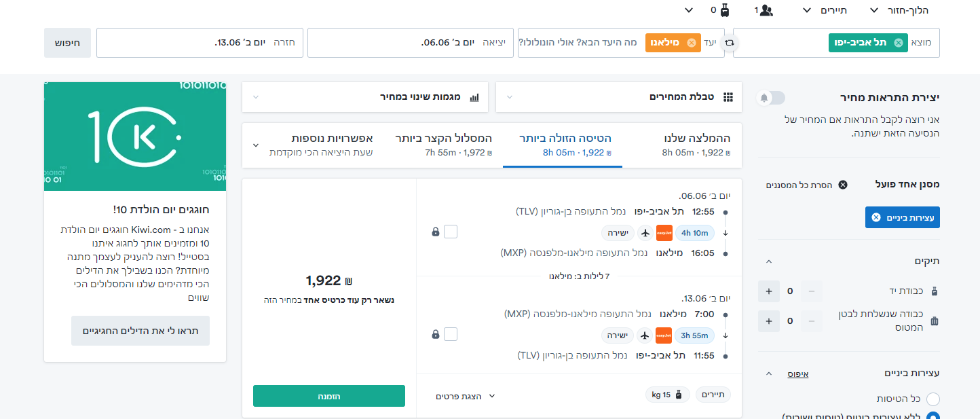Viewport: 980px width, 419px height.
Task: Check the outbound flight lock checkbox
Action: (x=451, y=232)
